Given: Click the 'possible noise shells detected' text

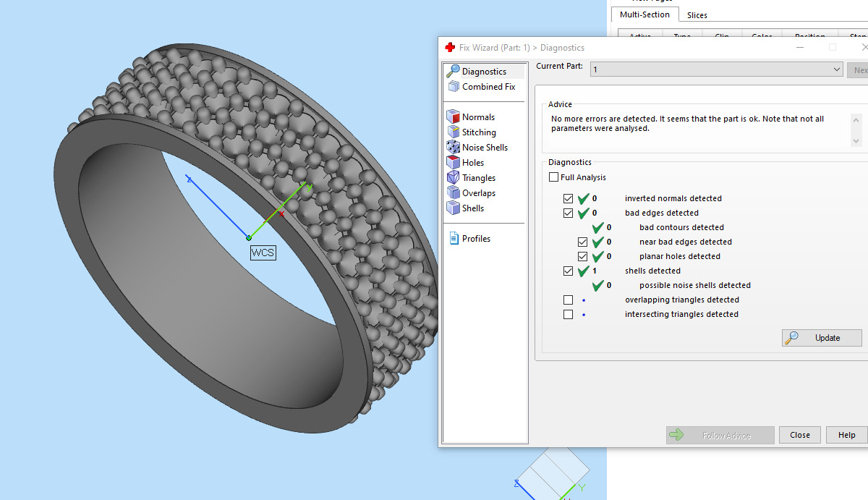Looking at the screenshot, I should (x=695, y=285).
